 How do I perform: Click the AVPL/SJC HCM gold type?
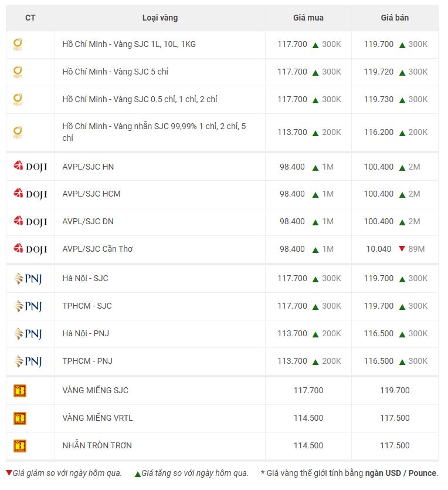[91, 194]
